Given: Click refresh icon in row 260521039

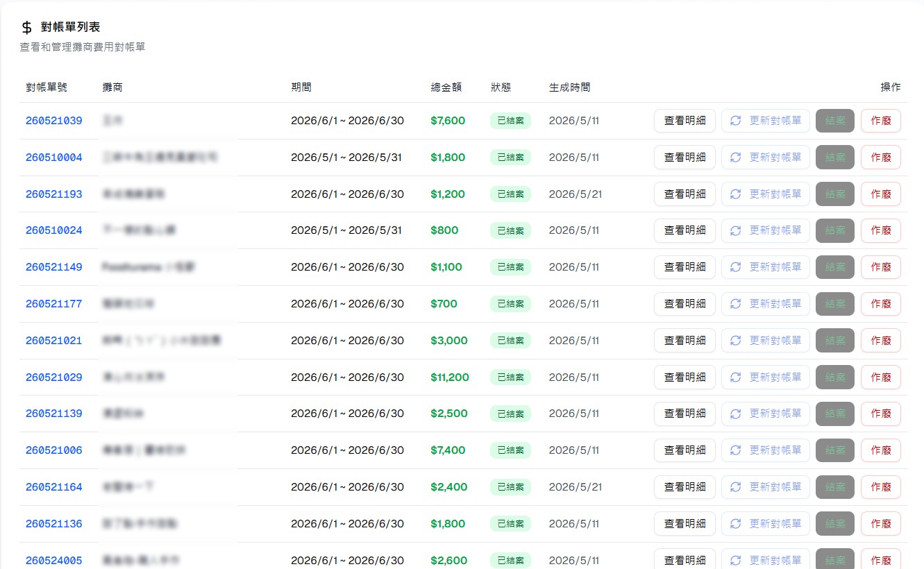Looking at the screenshot, I should pos(736,121).
